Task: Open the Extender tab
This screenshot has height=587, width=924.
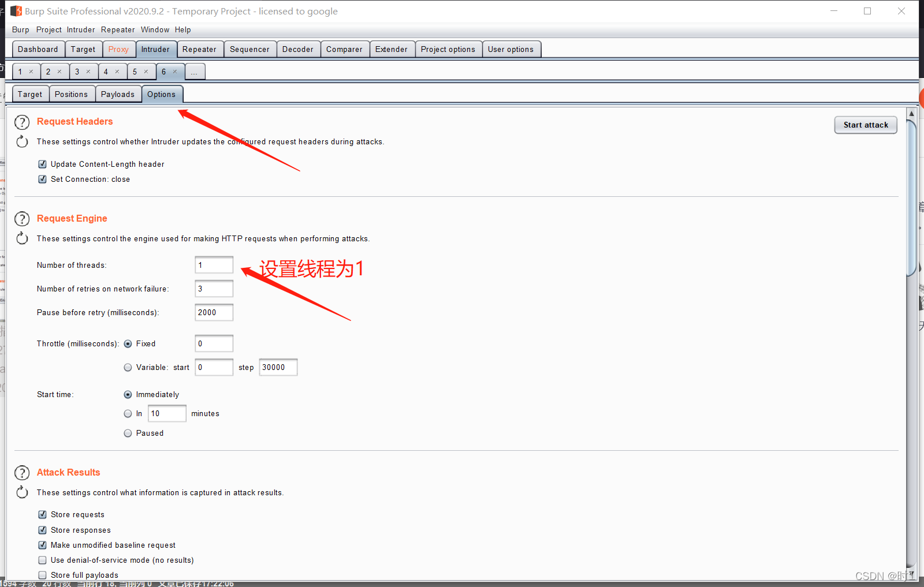Action: 392,49
